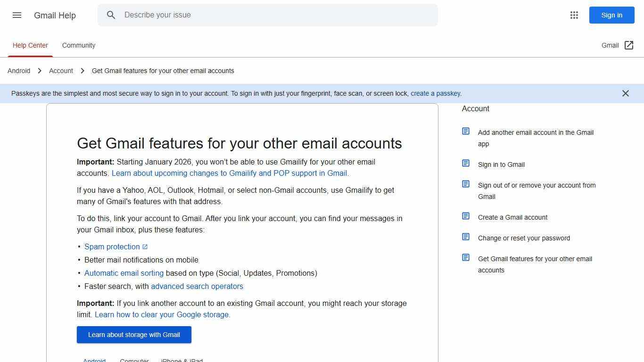Open the iPhone & iPad tab
Viewport: 644px width, 362px height.
[x=182, y=360]
